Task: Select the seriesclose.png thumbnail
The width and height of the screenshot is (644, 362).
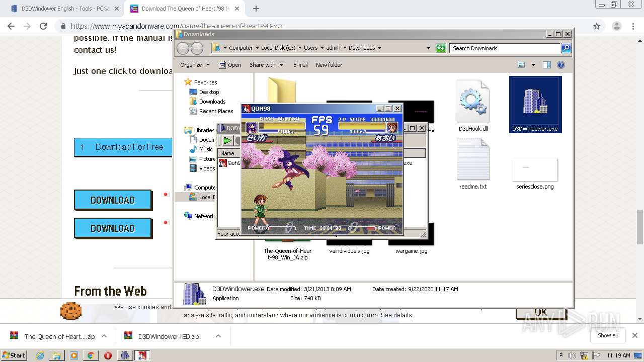Action: (x=535, y=169)
